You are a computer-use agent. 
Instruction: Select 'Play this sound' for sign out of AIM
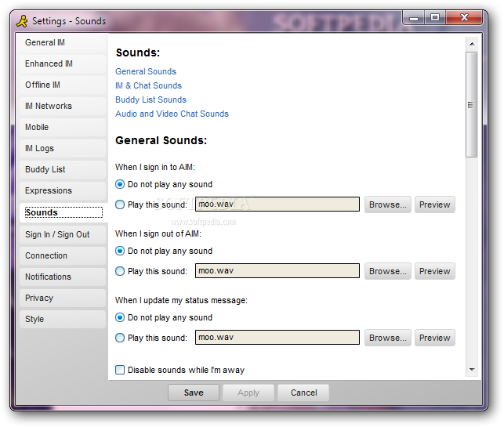[x=120, y=272]
